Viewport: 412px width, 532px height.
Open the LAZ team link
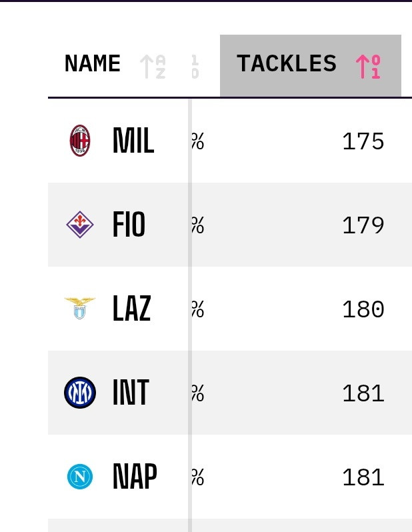click(132, 309)
